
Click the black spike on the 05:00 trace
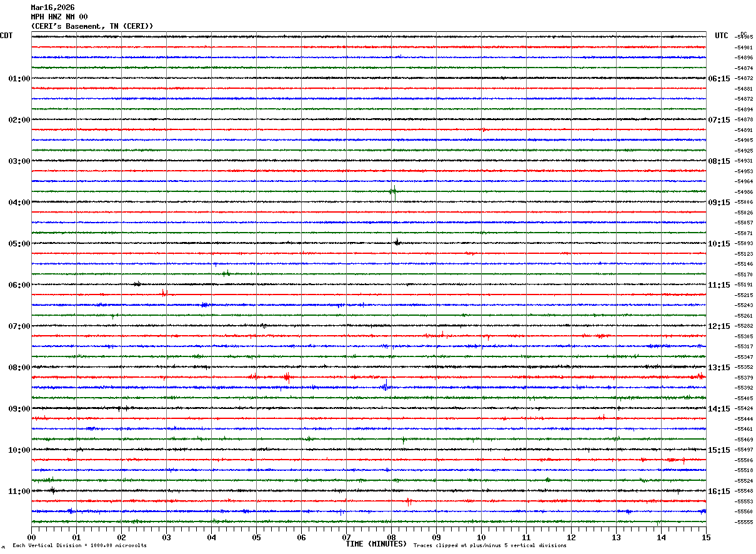pyautogui.click(x=397, y=243)
